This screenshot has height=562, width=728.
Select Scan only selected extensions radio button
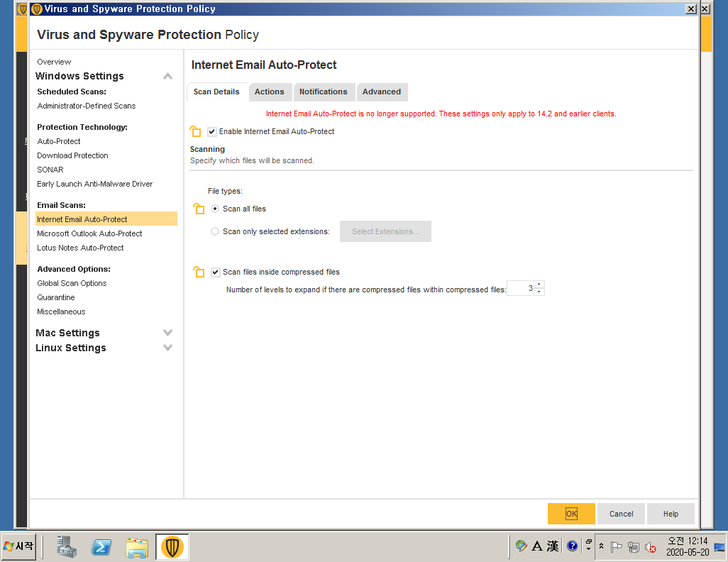click(x=215, y=231)
